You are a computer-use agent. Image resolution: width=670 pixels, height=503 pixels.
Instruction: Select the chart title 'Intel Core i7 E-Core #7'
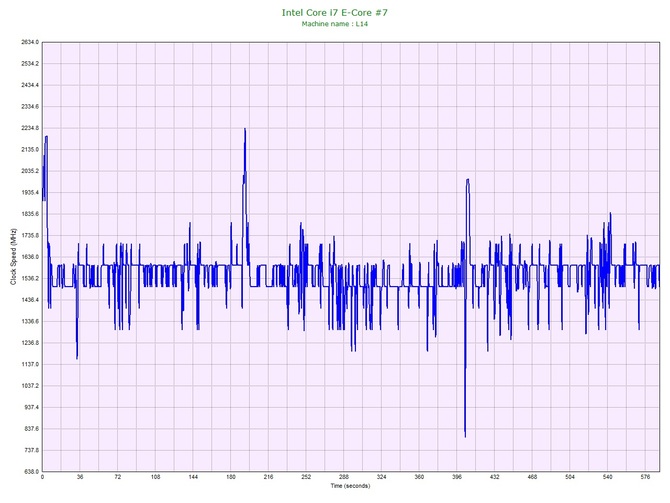tap(335, 12)
